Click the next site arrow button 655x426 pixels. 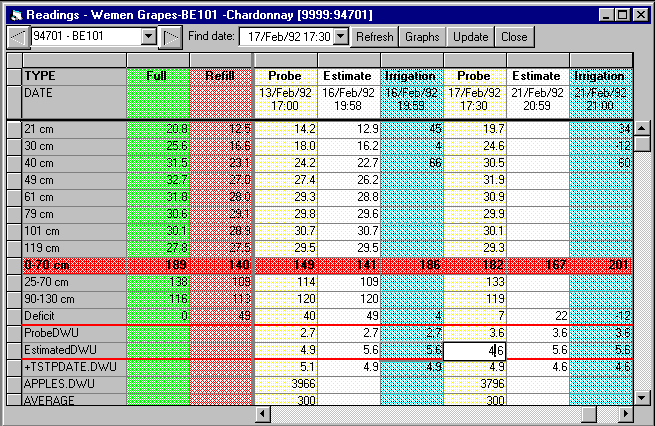pos(171,36)
